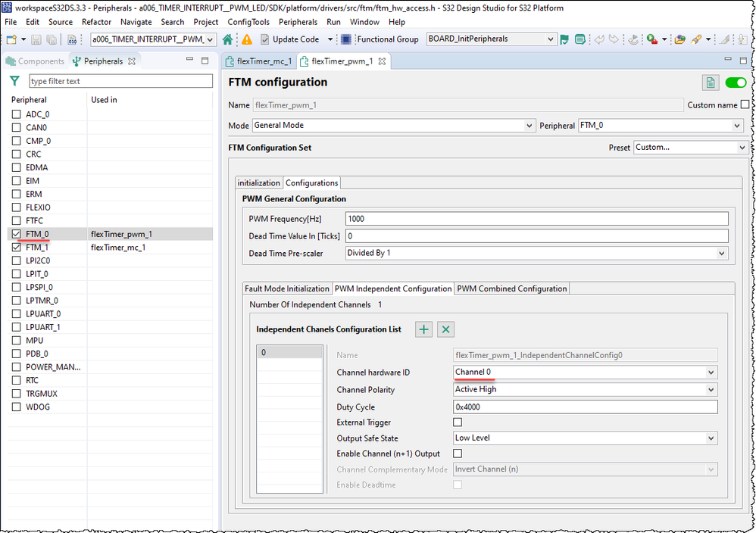
Task: Click the green funnel filter icon
Action: coord(15,81)
